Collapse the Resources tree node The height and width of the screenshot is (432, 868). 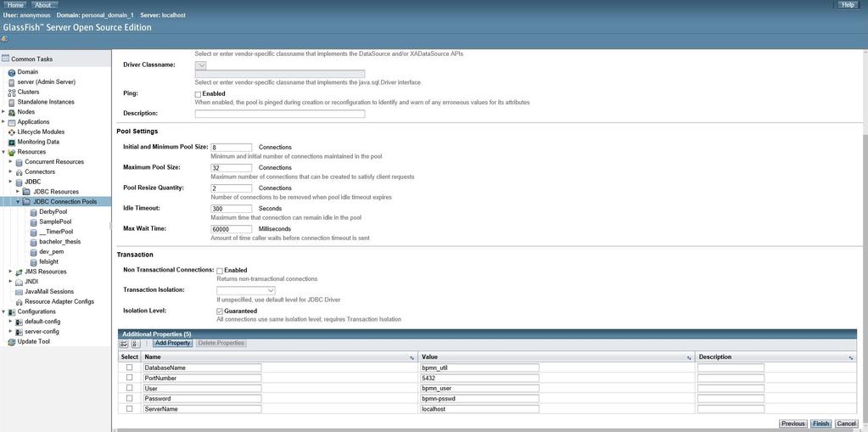3,152
